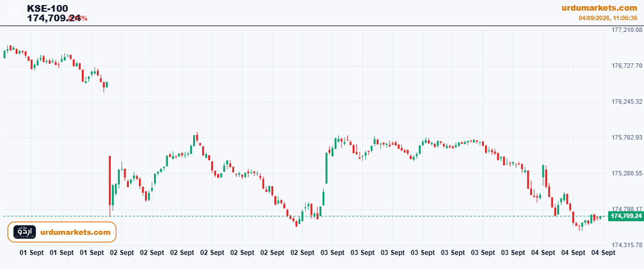This screenshot has height=269, width=644.
Task: Select the 176,245.32 price axis label
Action: click(627, 101)
